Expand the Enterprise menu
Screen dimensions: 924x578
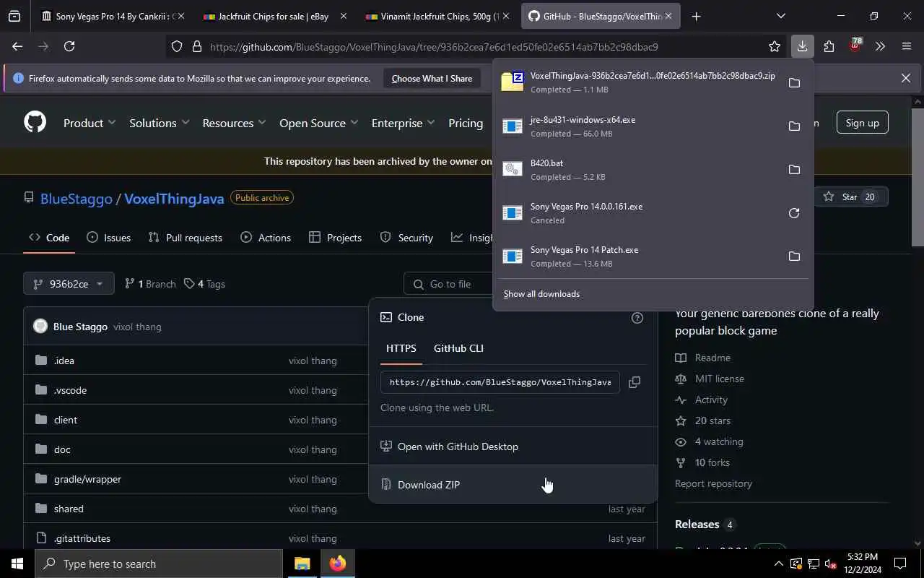[403, 123]
